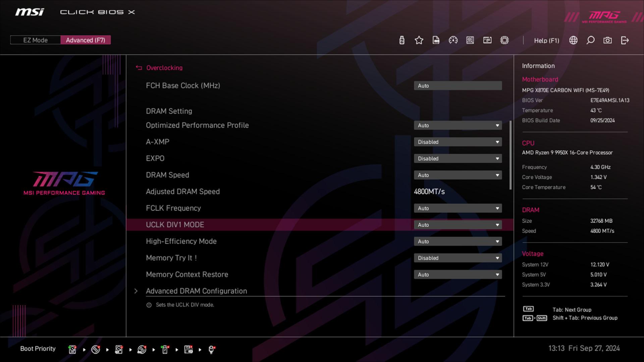The height and width of the screenshot is (362, 644).
Task: Click the DRAM heading in Information panel
Action: [x=531, y=210]
